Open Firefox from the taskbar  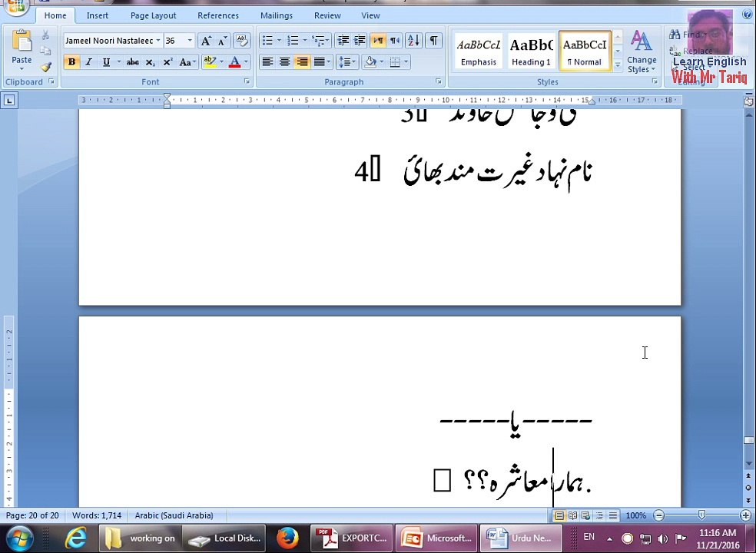pos(287,538)
